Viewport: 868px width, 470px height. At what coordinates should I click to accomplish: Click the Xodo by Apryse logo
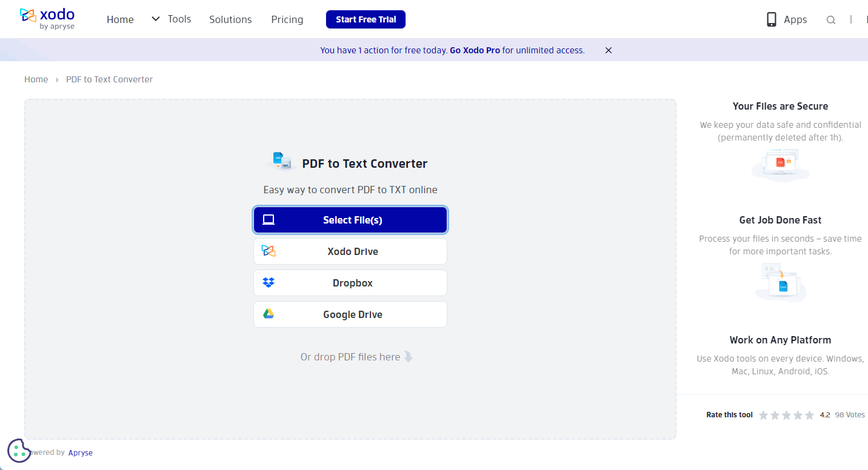[47, 19]
